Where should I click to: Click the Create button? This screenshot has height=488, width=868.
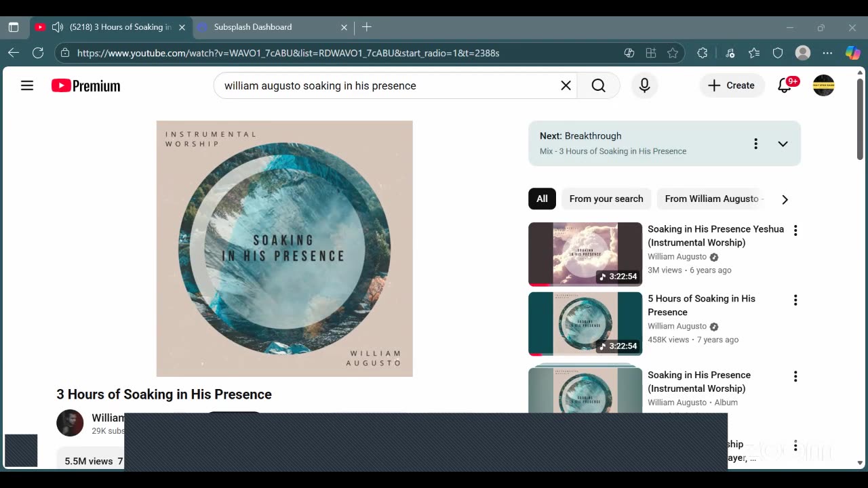pyautogui.click(x=731, y=85)
